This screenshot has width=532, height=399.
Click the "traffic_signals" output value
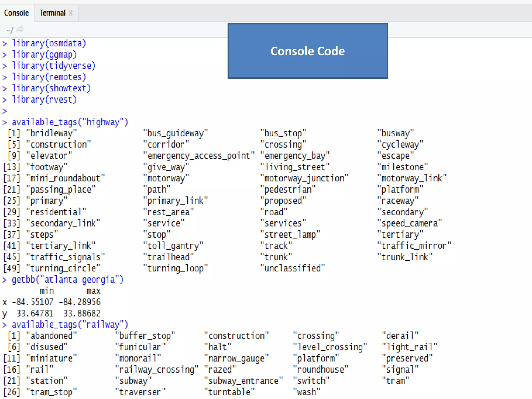(x=65, y=257)
